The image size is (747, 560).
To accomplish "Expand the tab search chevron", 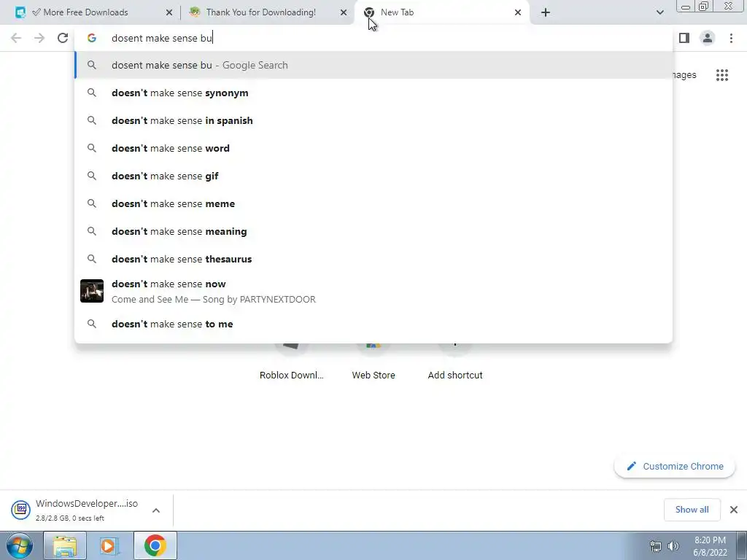I will (659, 12).
